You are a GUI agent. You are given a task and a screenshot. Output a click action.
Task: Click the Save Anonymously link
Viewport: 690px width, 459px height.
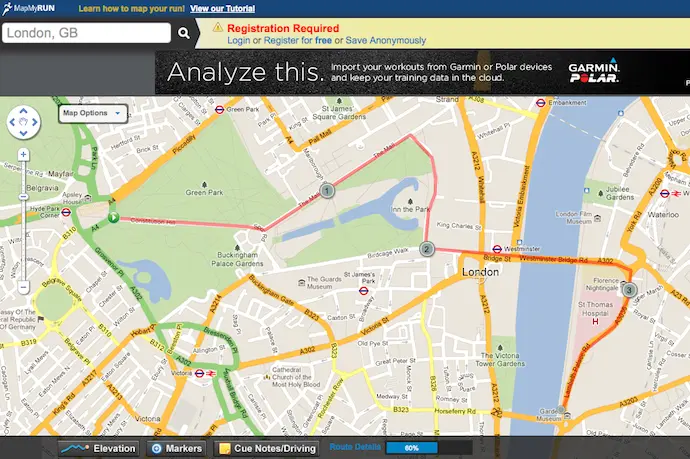coord(385,40)
